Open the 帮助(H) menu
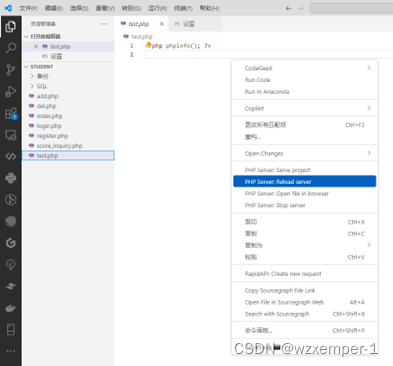Viewport: 393px width, 366px height. coord(209,8)
